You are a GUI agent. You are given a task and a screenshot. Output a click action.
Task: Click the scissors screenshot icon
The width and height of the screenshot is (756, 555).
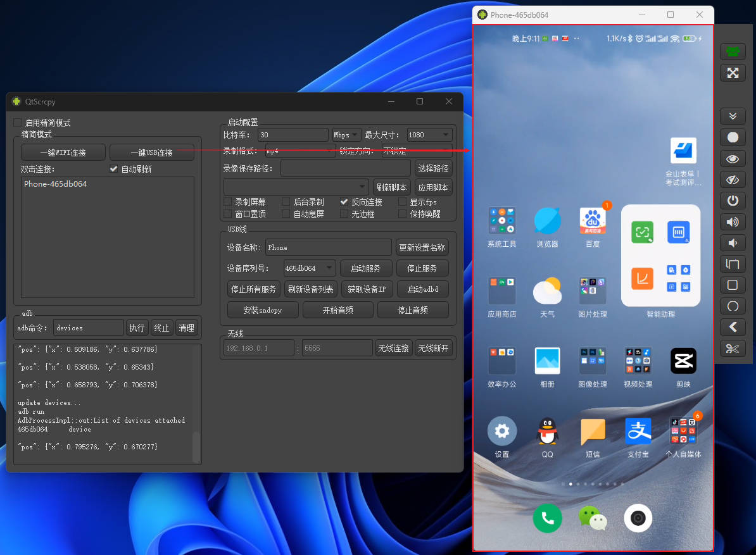733,349
